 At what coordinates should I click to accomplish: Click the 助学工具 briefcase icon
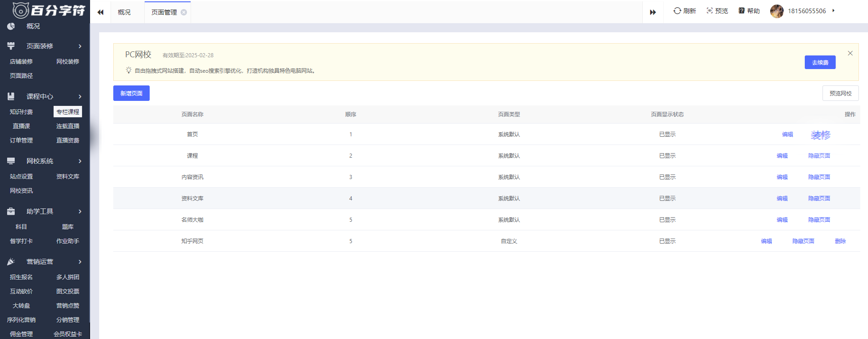11,211
